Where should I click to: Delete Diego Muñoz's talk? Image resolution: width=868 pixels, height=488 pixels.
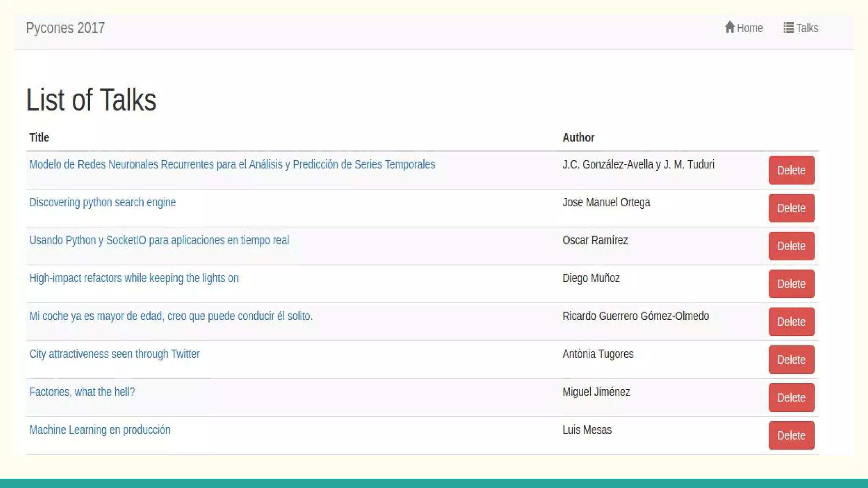pos(791,284)
